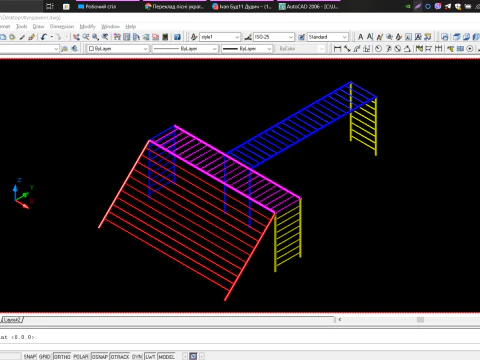Screen dimensions: 480x360
Task: Toggle GRID display in status bar
Action: point(44,356)
